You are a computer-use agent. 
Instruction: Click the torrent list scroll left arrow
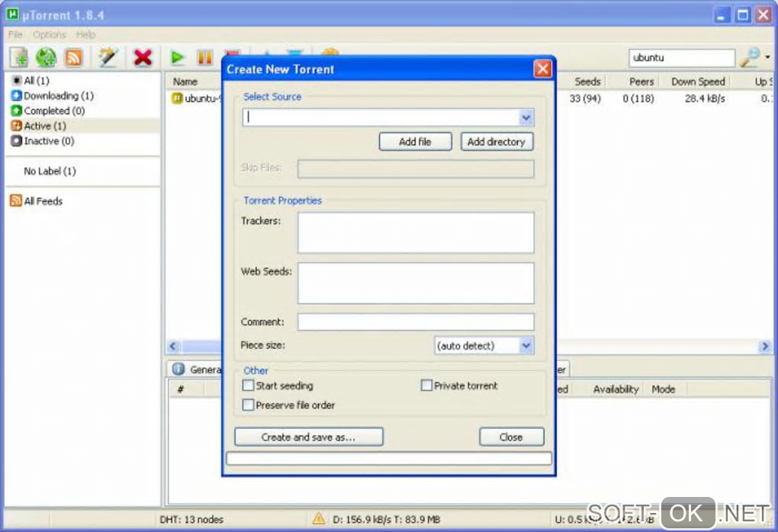click(x=173, y=345)
